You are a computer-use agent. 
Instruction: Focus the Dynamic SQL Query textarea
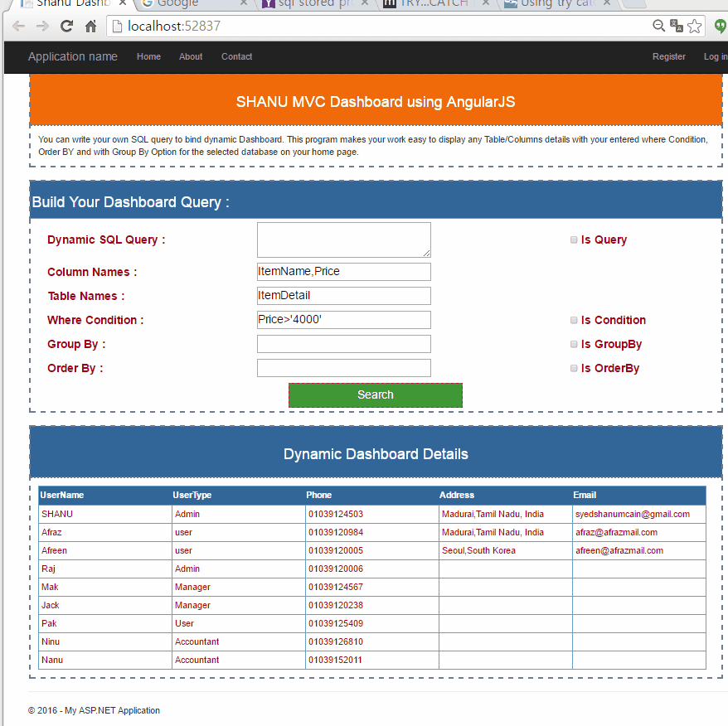(344, 240)
